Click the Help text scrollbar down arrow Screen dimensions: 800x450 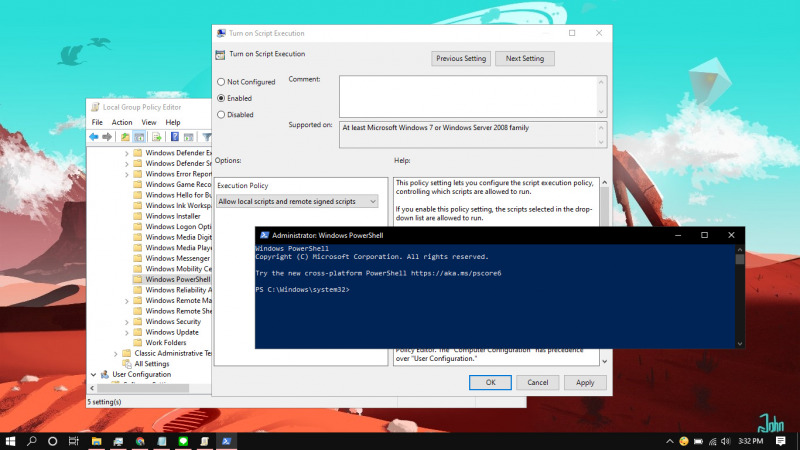[x=605, y=361]
